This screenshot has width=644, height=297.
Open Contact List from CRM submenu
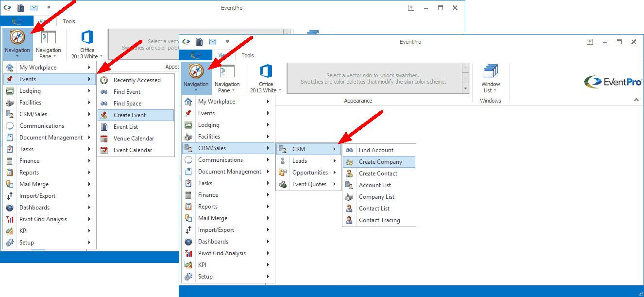[x=379, y=209]
